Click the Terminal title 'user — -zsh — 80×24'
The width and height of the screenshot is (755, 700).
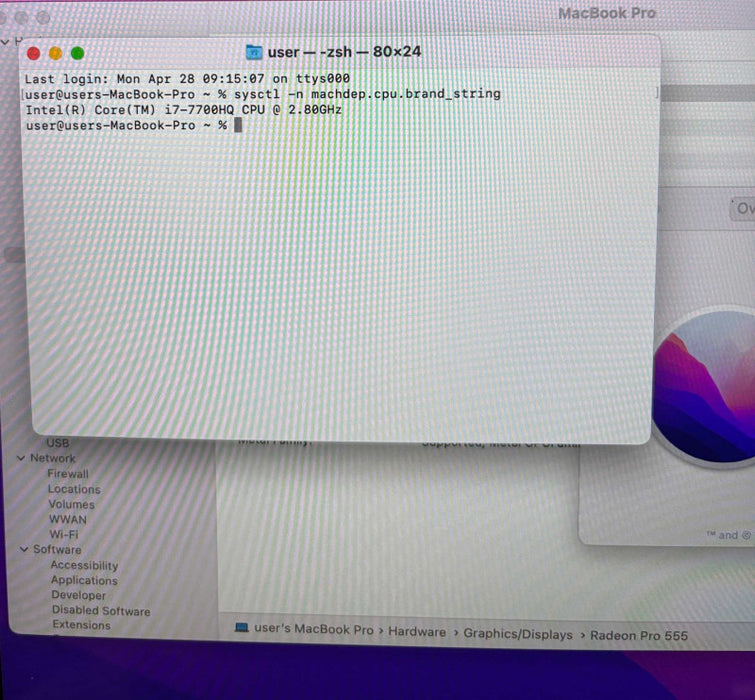pyautogui.click(x=344, y=52)
